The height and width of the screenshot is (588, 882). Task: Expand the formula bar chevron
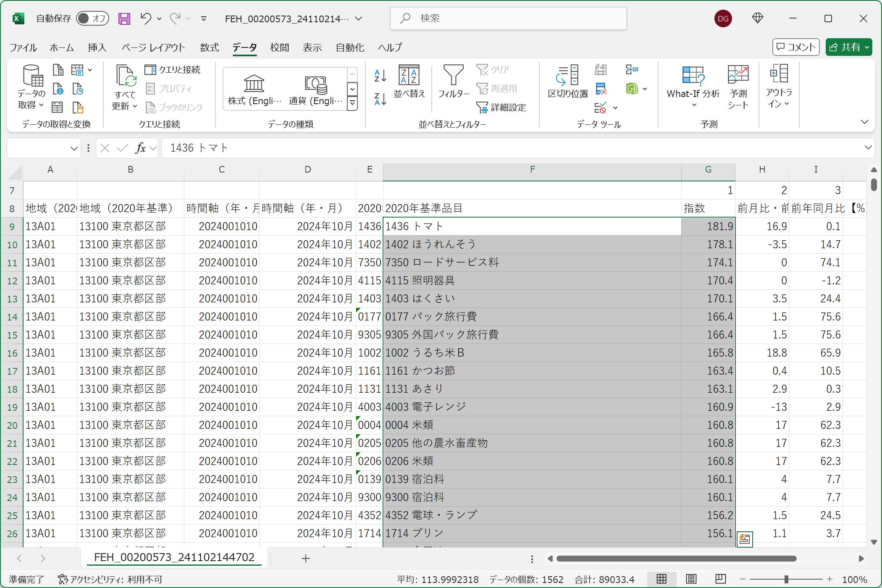coord(868,148)
